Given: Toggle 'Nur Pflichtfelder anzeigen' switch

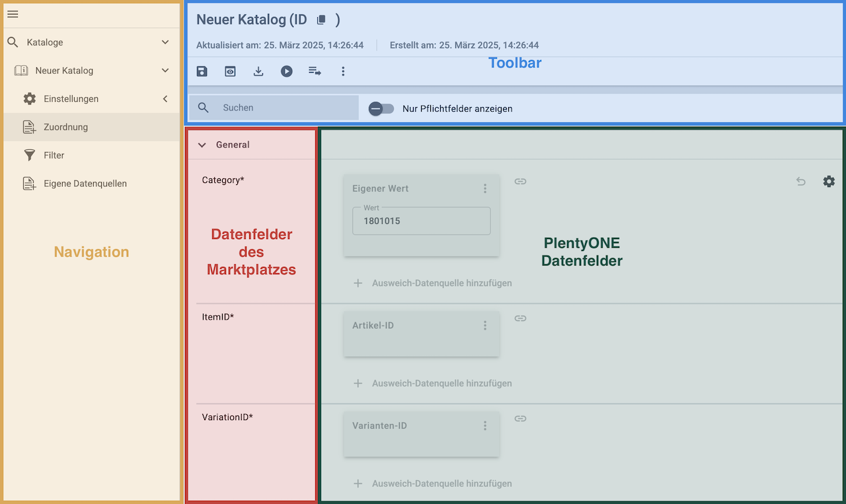Looking at the screenshot, I should click(x=381, y=108).
